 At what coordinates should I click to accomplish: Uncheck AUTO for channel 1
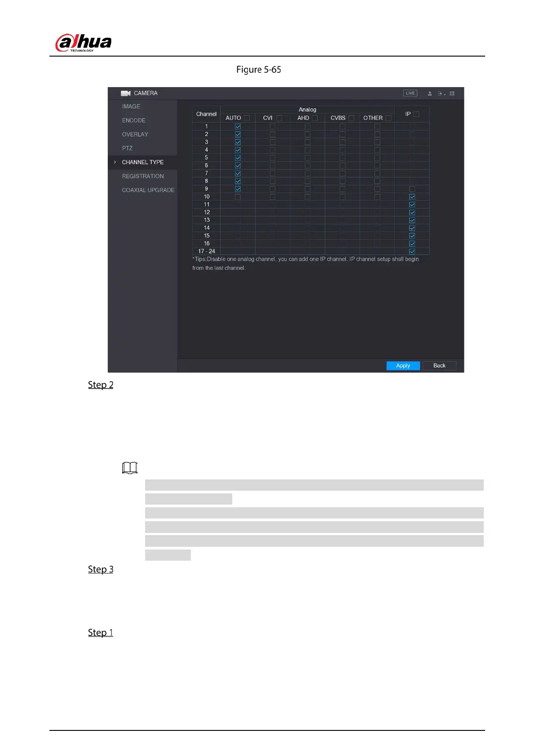(x=238, y=127)
